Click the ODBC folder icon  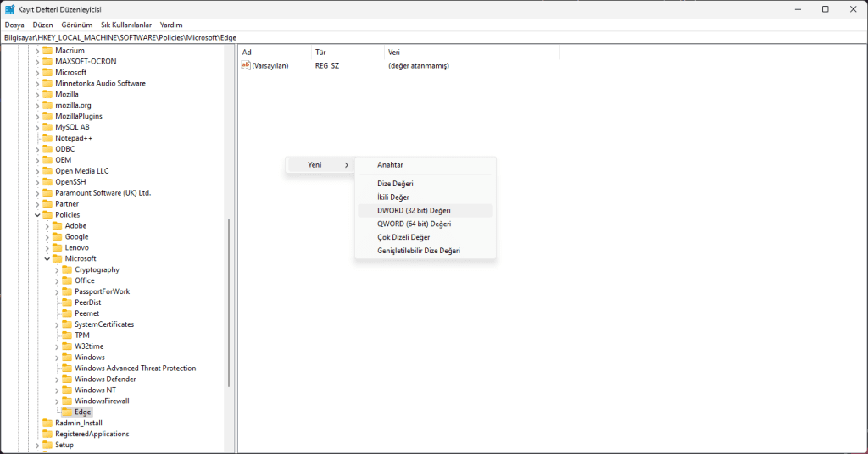47,149
